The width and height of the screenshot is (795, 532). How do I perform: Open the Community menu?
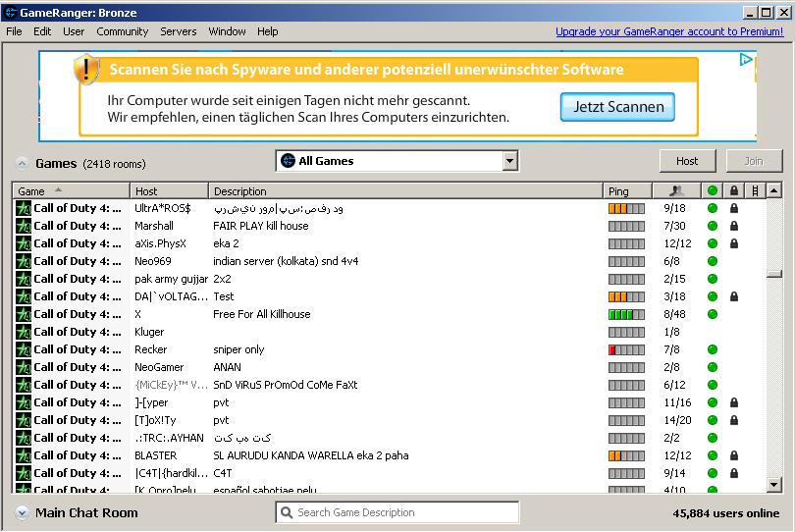point(122,31)
